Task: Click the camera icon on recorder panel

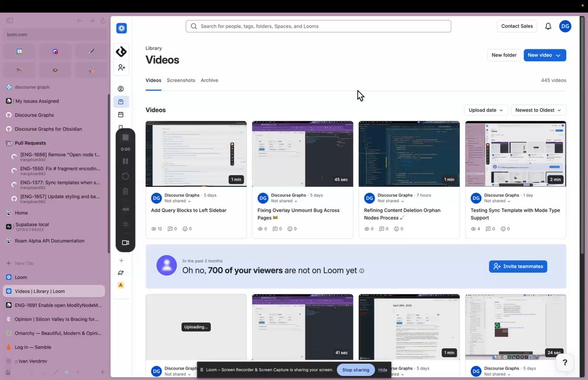Action: pos(126,243)
